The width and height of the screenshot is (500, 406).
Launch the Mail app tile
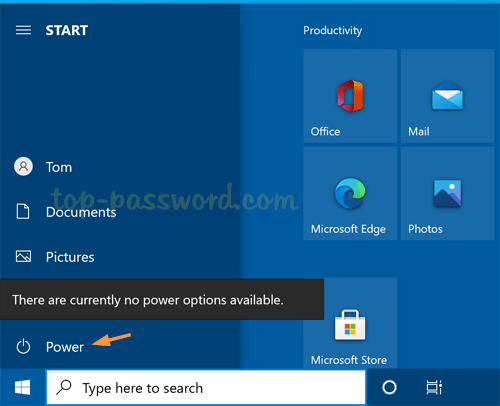tap(447, 96)
